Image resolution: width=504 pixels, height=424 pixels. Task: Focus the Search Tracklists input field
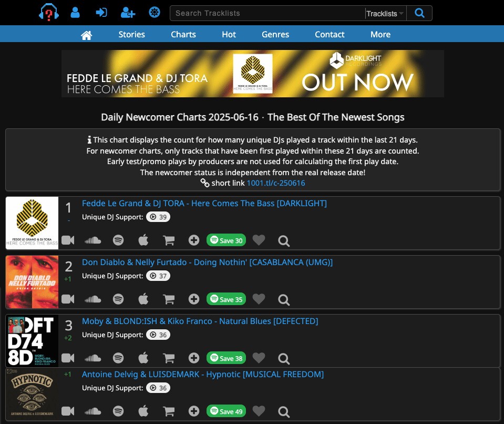point(268,13)
